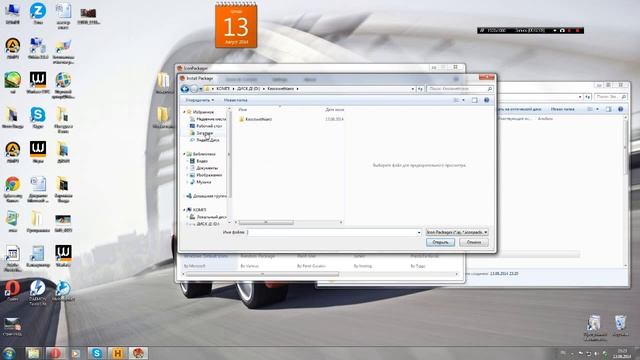The height and width of the screenshot is (360, 640).
Task: Click the search magnifier in Install Package dialog
Action: [x=489, y=89]
